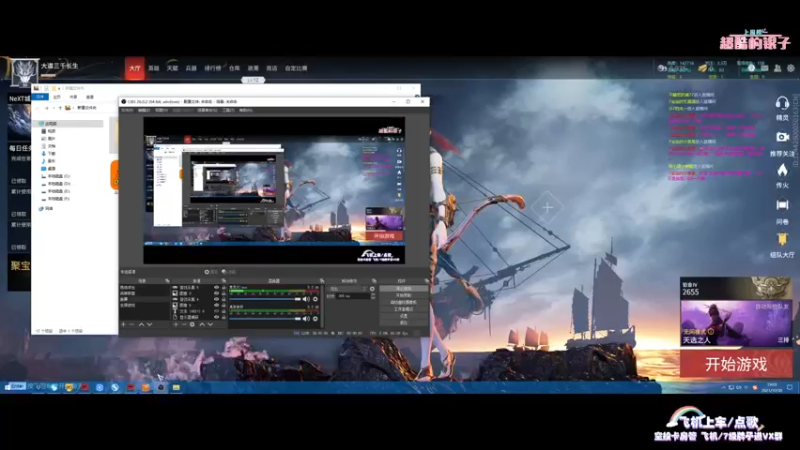800x450 pixels.
Task: Open OBS 文件 menu
Action: 127,110
